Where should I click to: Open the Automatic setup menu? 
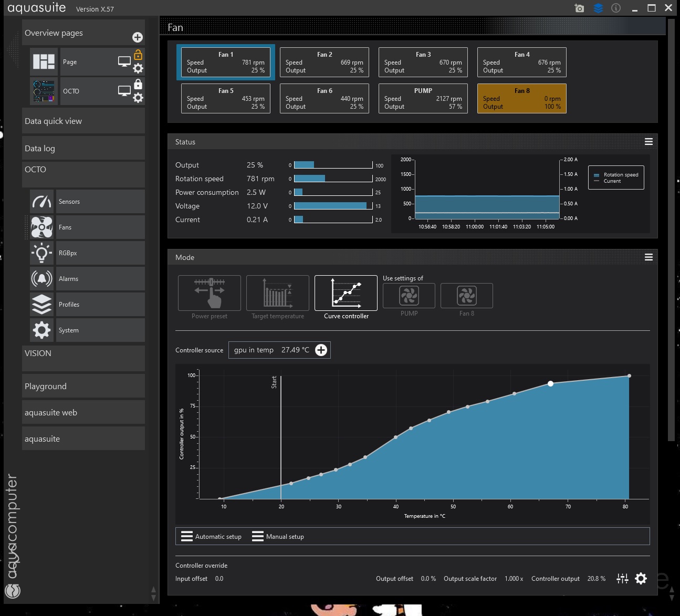(x=212, y=536)
